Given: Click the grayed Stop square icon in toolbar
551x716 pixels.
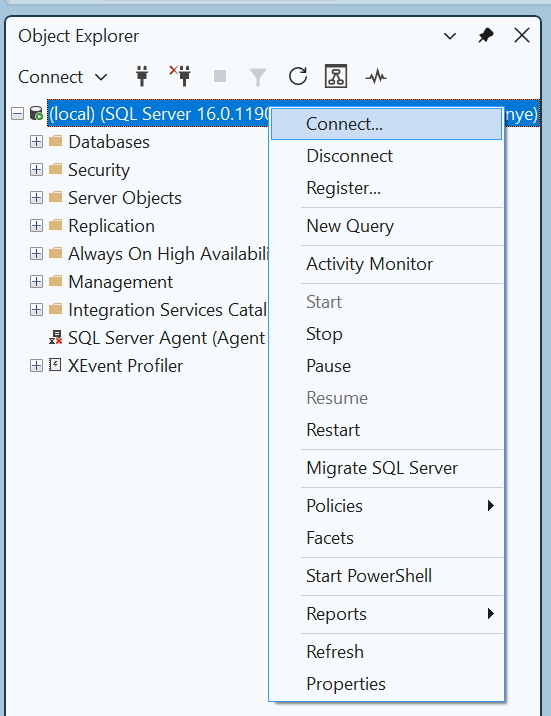Looking at the screenshot, I should (220, 76).
